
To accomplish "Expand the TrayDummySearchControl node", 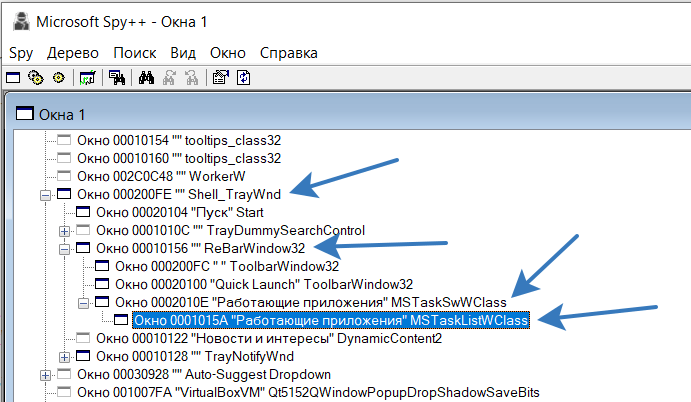I will click(x=64, y=231).
